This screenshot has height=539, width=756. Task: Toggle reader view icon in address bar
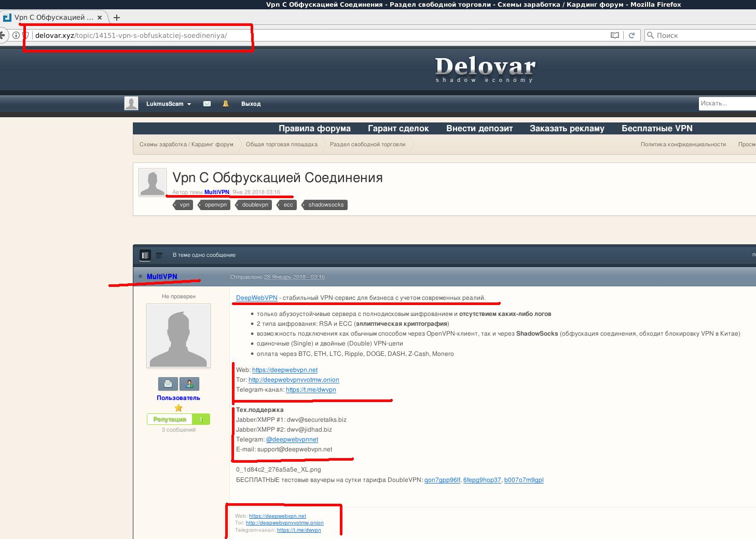pos(615,35)
